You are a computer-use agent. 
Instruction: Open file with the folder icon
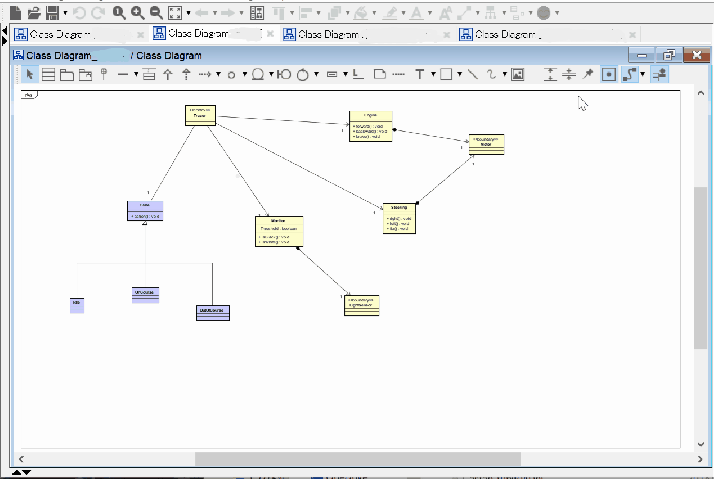coord(34,13)
